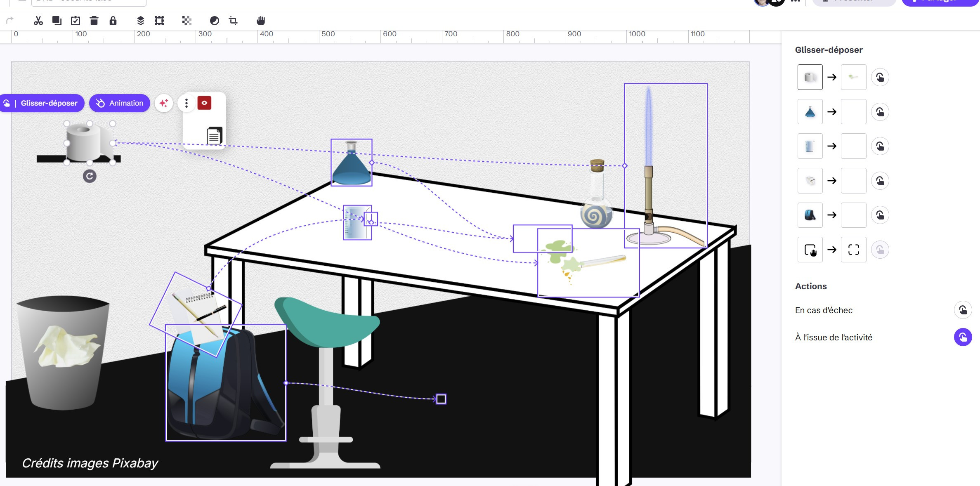Viewport: 980px width, 486px height.
Task: Click the Animation pill button
Action: click(x=120, y=103)
